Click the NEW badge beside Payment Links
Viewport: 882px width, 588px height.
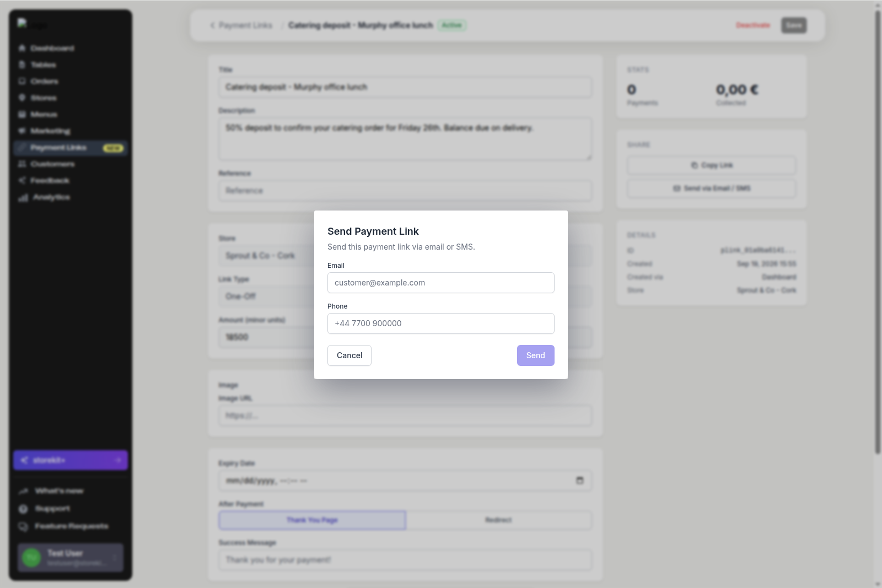[113, 148]
